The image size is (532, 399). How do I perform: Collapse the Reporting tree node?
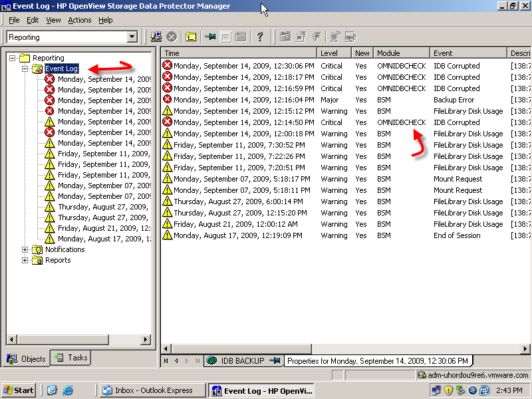pyautogui.click(x=13, y=58)
